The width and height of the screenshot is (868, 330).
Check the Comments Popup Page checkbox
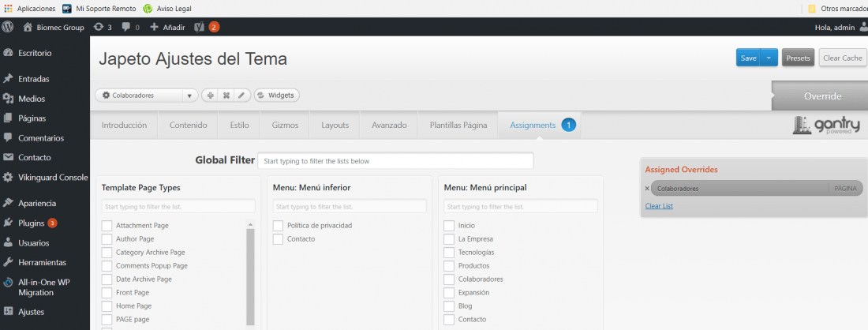coord(107,266)
